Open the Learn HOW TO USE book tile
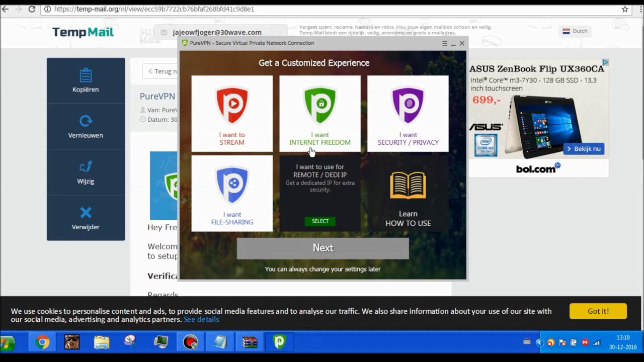Image resolution: width=644 pixels, height=362 pixels. 408,193
